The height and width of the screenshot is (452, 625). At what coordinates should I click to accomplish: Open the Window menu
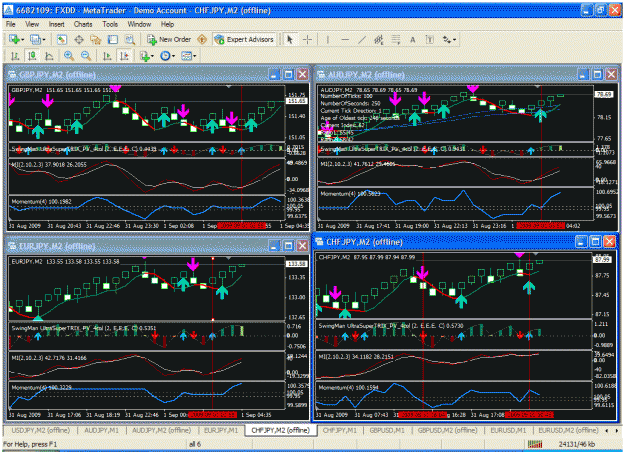(139, 24)
